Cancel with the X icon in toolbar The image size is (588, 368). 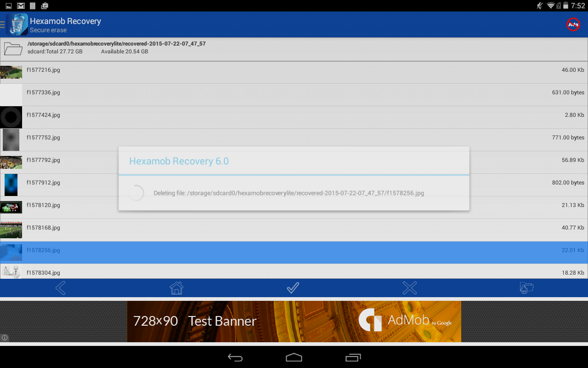coord(409,288)
